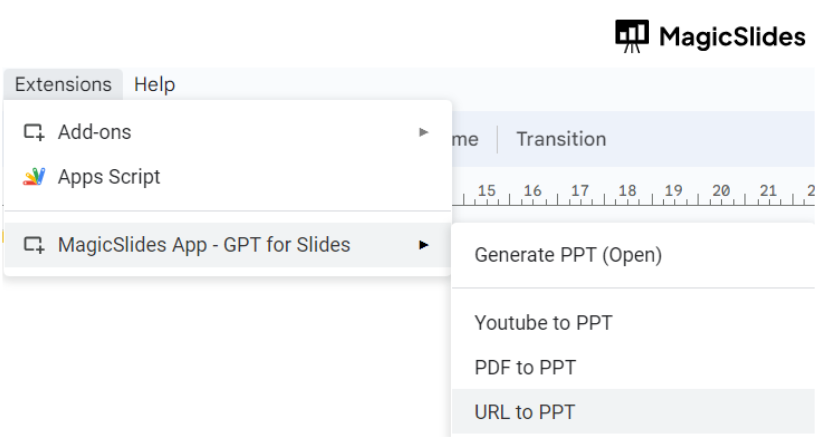Click the MagicSlides presentation logo icon

click(x=632, y=35)
